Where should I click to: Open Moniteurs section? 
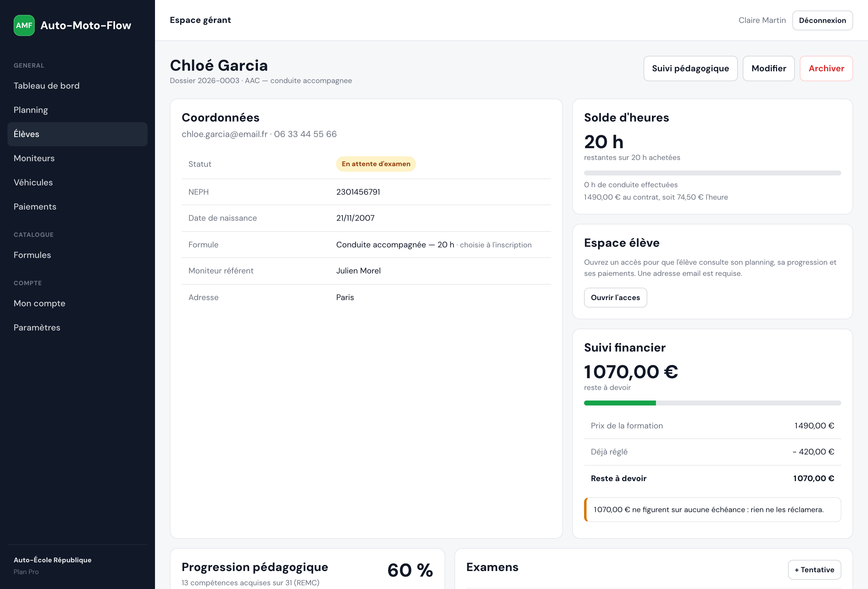(77, 158)
